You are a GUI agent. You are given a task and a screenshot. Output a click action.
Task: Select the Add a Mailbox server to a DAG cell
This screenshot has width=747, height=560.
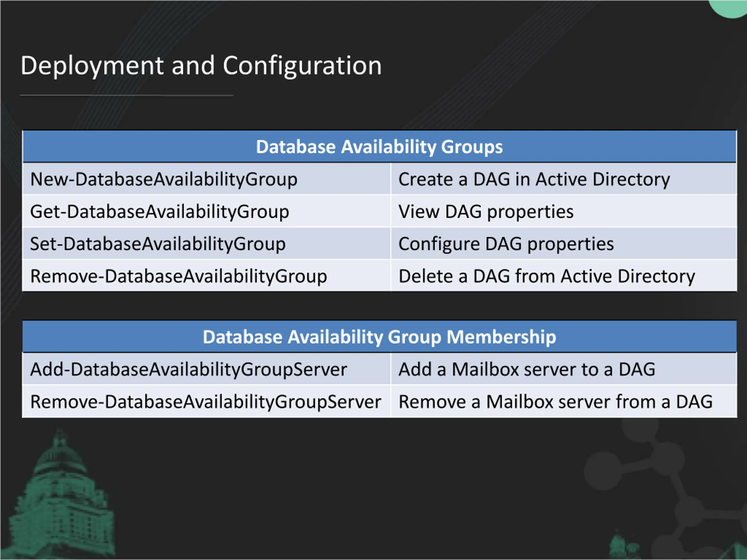click(564, 369)
